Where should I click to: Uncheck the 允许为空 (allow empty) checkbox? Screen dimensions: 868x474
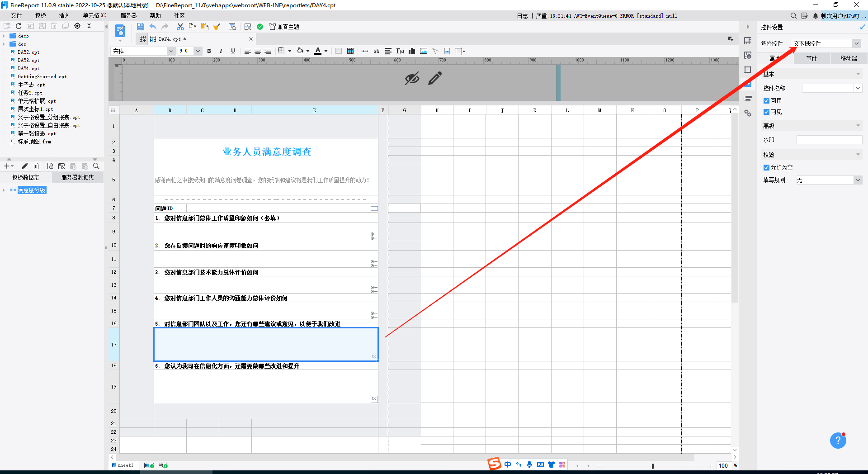point(767,167)
